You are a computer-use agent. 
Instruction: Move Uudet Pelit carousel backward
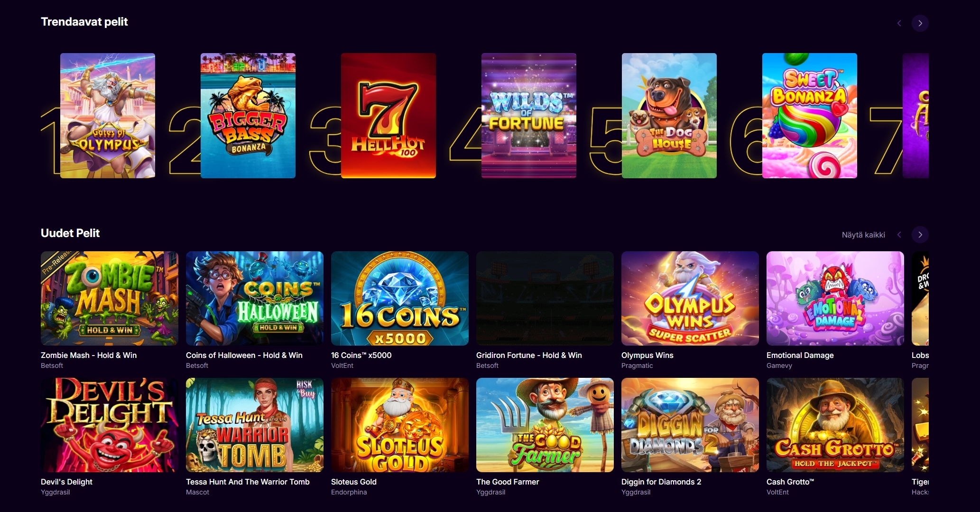[899, 235]
